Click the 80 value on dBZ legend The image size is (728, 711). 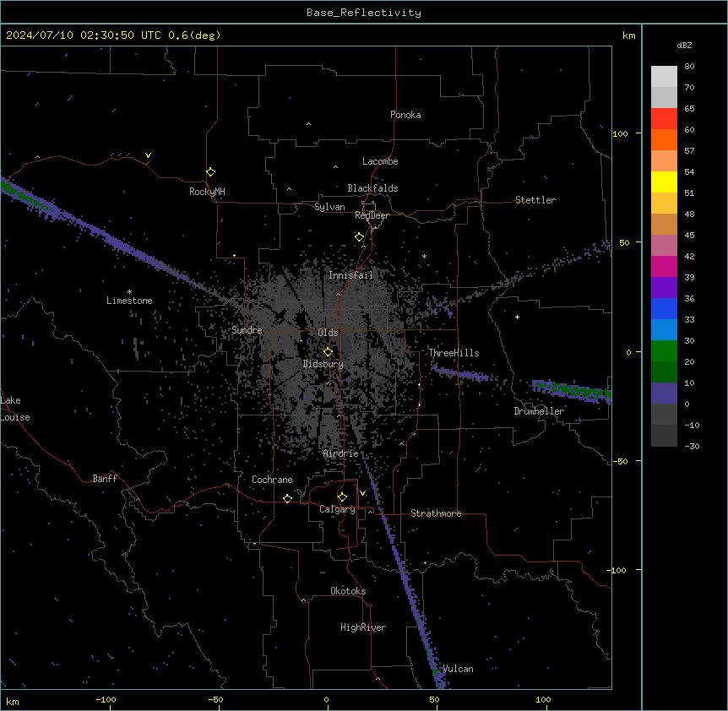coord(689,67)
